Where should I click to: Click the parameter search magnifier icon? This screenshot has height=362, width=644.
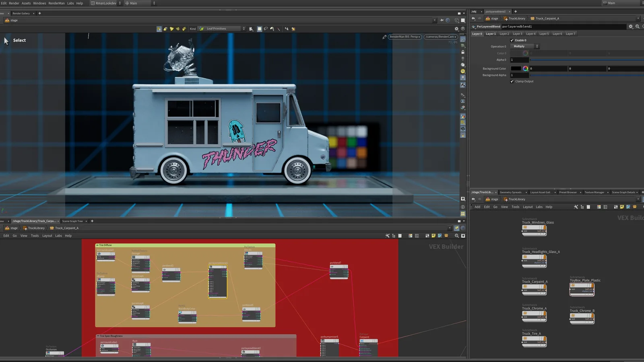[638, 27]
